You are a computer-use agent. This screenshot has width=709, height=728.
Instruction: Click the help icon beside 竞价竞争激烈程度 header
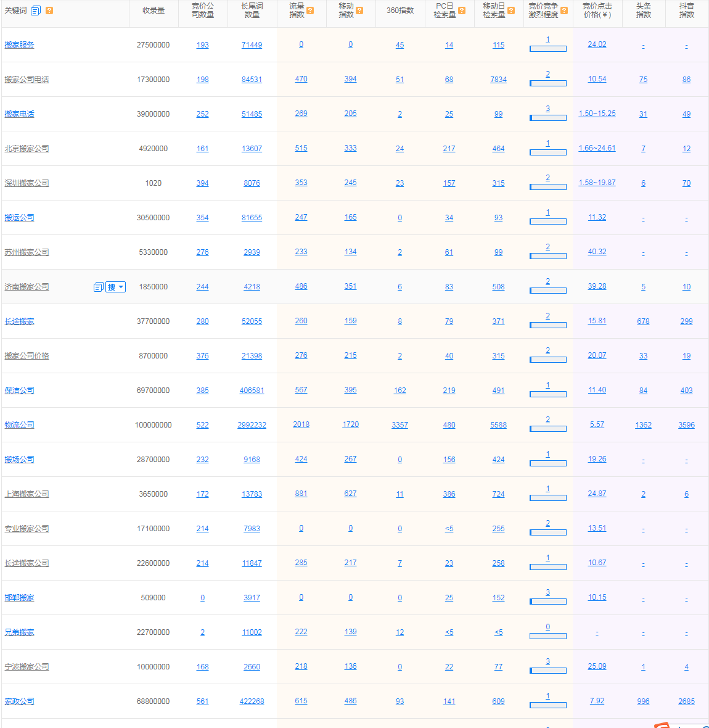pyautogui.click(x=564, y=10)
